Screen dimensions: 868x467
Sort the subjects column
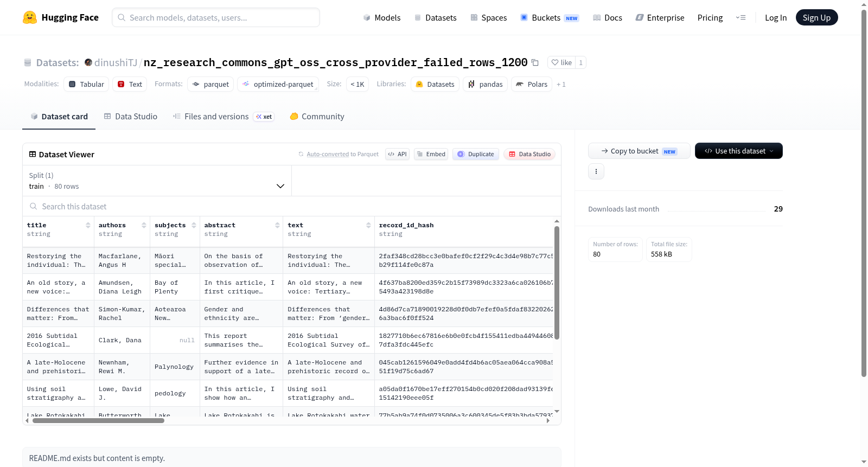coord(194,225)
